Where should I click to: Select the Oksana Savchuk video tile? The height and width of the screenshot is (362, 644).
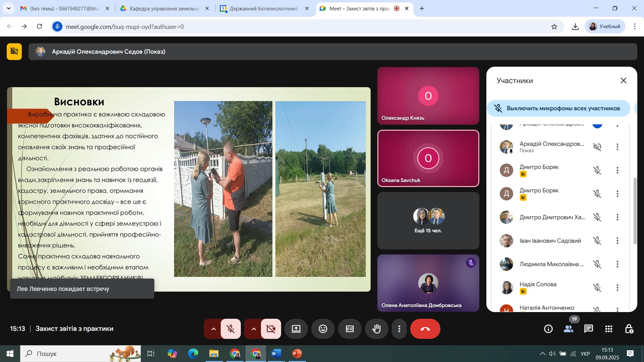[x=428, y=158]
